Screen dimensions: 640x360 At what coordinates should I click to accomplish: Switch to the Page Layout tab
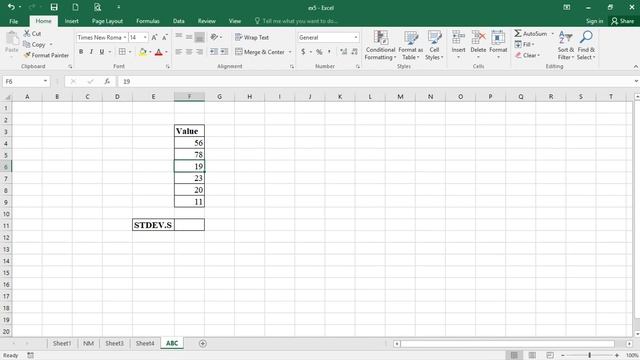[x=107, y=21]
